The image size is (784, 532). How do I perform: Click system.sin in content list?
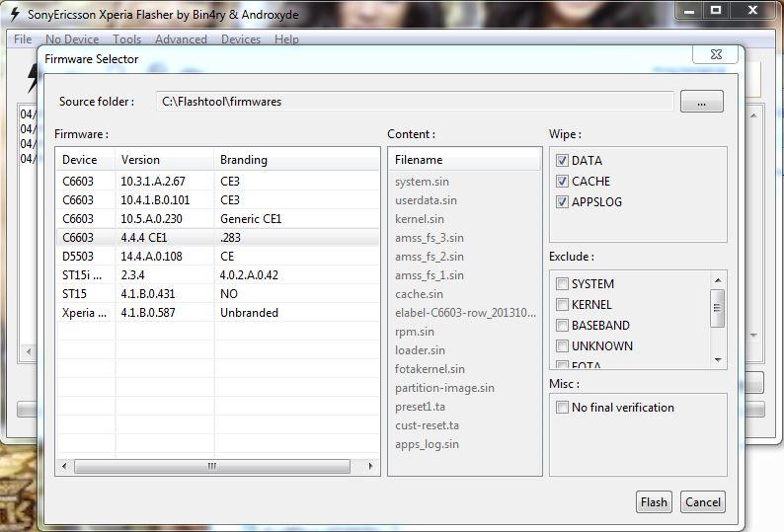(x=422, y=182)
